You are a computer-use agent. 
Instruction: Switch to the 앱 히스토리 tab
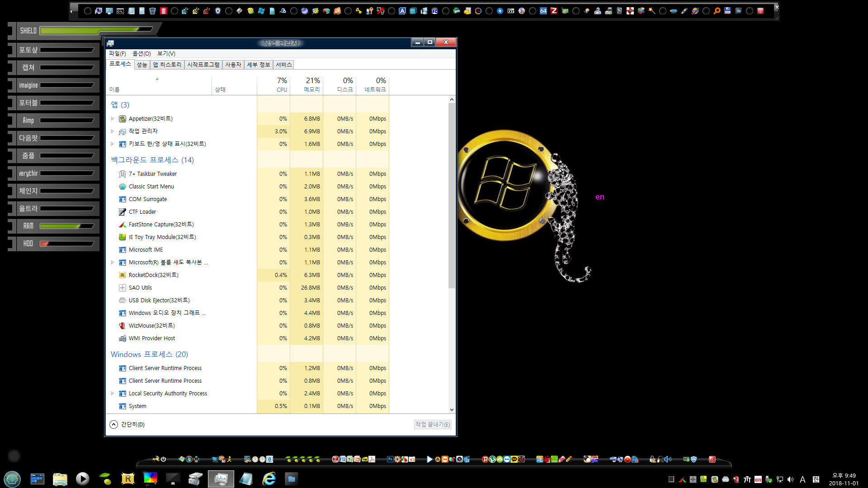167,65
